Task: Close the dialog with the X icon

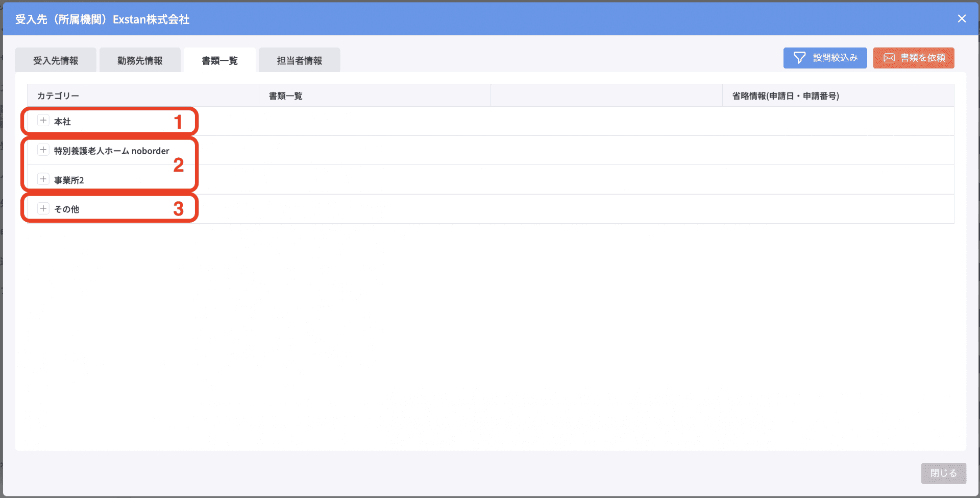Action: (962, 19)
